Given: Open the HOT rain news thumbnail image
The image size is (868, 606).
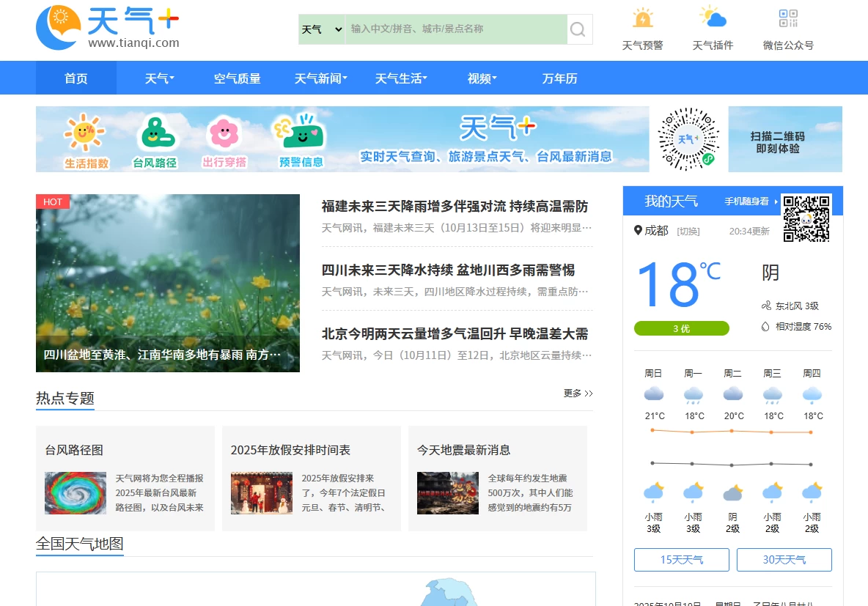Looking at the screenshot, I should point(168,283).
